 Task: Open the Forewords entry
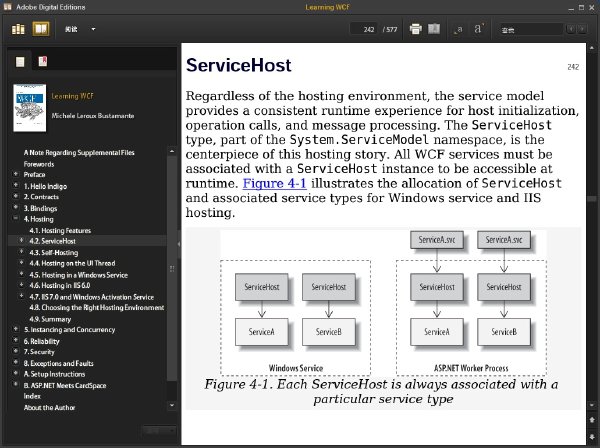click(x=39, y=164)
